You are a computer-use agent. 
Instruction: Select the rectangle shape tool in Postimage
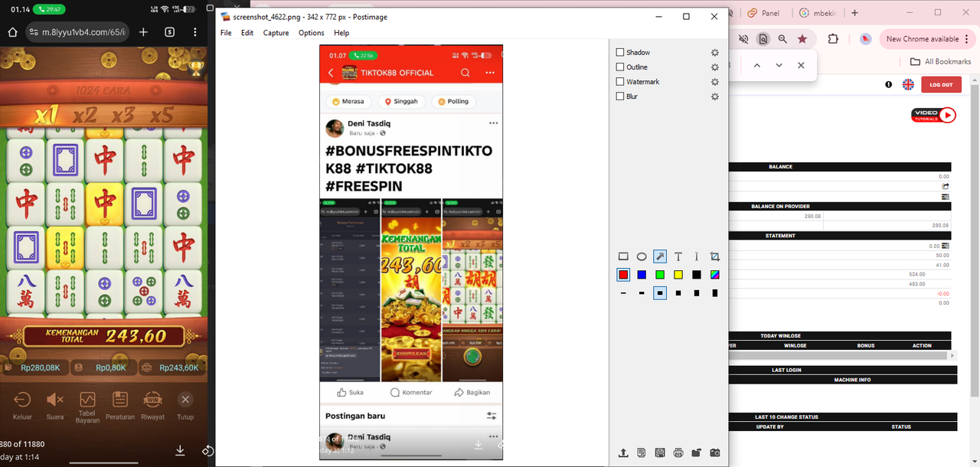pos(623,256)
